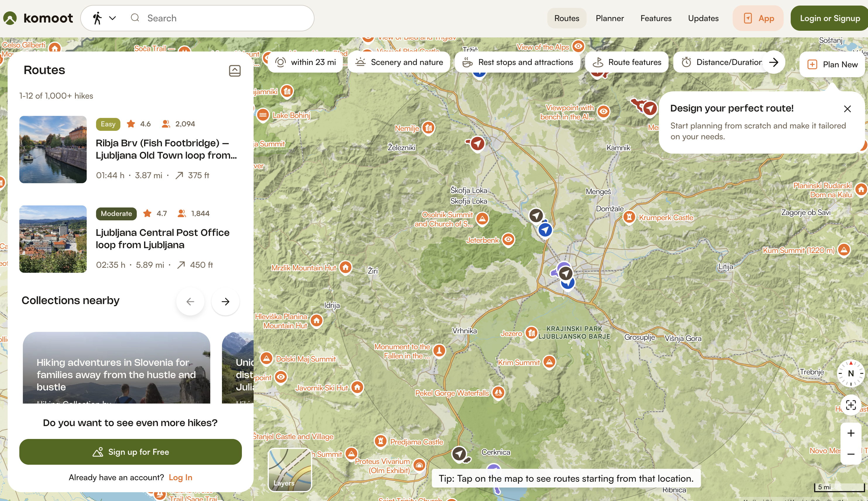Open Scenery and nature filter

click(x=399, y=62)
